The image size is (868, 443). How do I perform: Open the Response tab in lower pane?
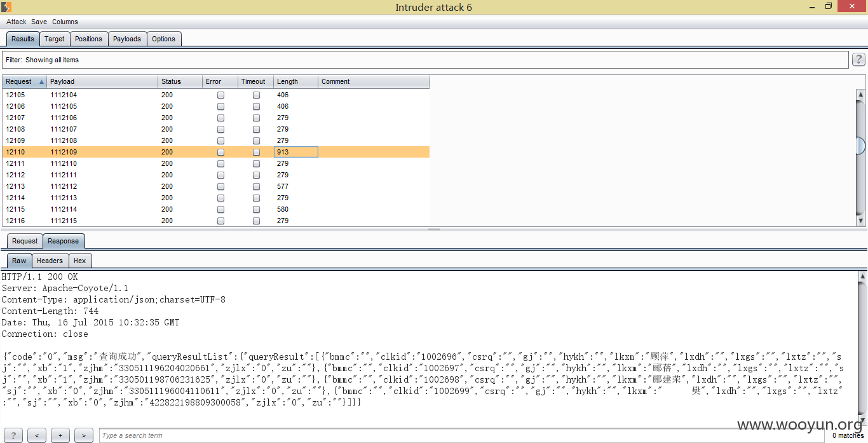pos(64,241)
